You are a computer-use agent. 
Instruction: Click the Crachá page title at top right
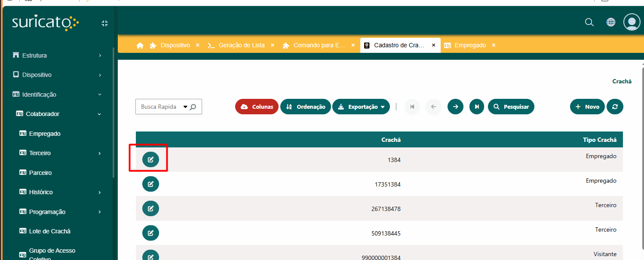[x=622, y=81]
